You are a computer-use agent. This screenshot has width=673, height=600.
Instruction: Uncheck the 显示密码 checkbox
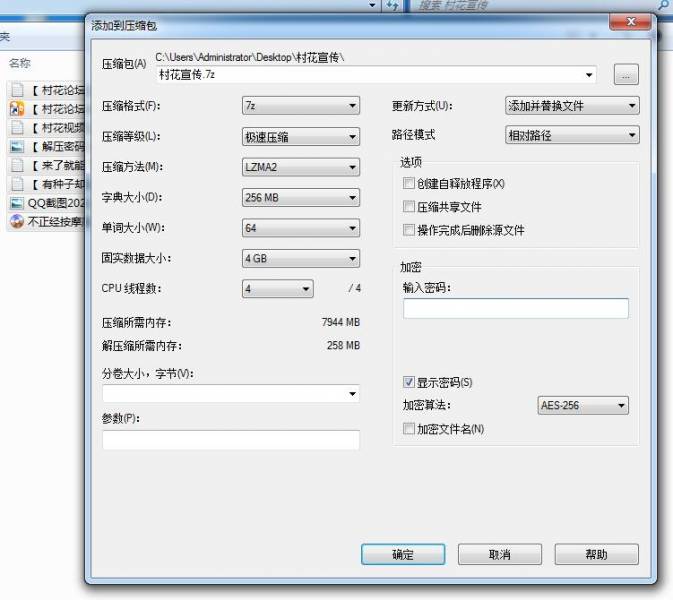coord(408,382)
